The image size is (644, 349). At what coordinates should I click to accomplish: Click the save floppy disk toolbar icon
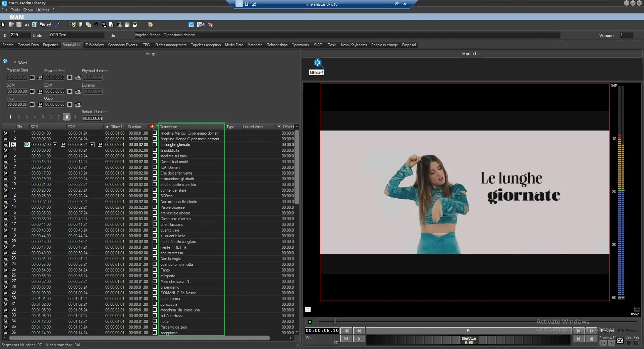(x=19, y=24)
